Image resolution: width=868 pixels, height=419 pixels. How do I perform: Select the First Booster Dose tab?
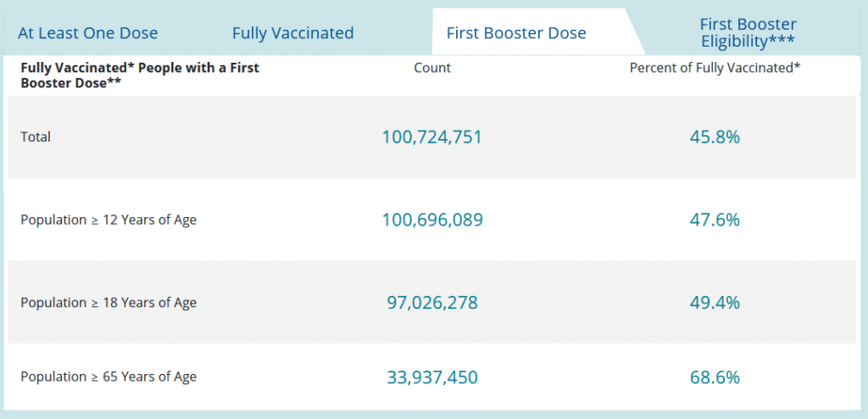coord(516,33)
